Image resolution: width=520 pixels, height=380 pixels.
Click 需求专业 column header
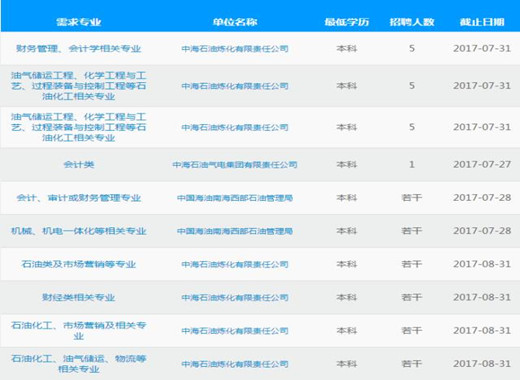(79, 22)
